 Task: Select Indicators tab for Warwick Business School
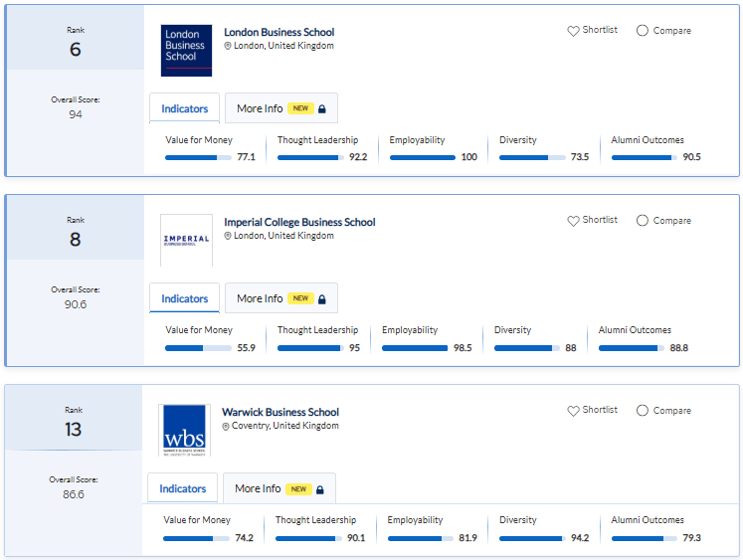(x=183, y=488)
